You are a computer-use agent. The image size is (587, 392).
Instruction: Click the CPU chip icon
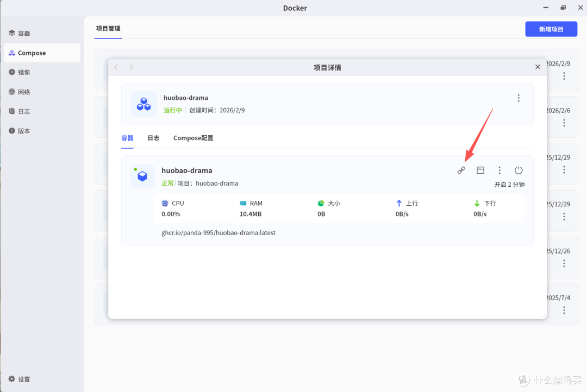[x=165, y=203]
